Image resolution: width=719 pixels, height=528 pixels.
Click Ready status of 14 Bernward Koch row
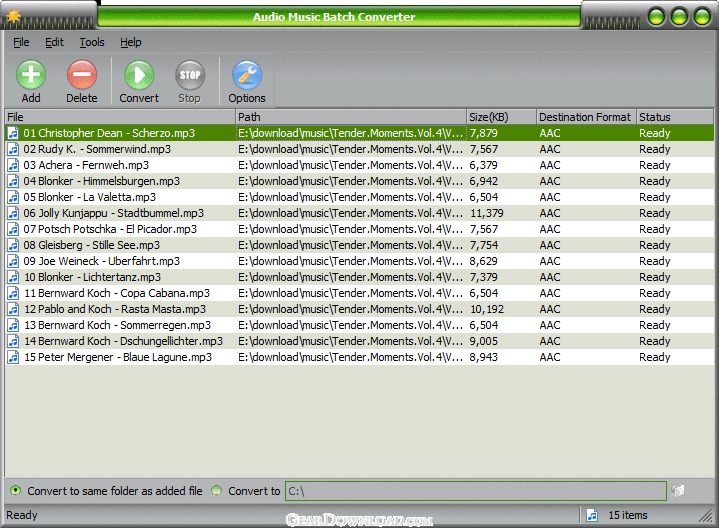(x=655, y=341)
